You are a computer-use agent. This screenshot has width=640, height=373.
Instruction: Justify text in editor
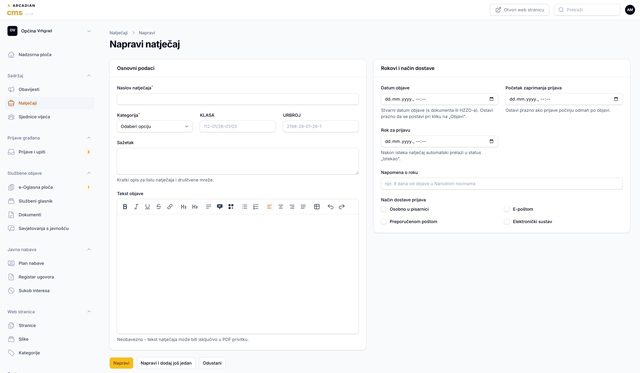[303, 206]
